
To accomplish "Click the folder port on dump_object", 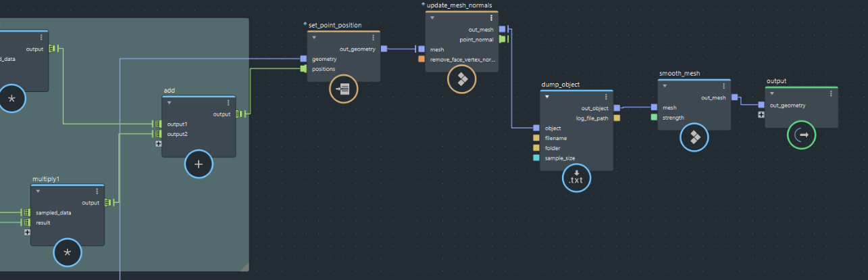I will tap(536, 148).
